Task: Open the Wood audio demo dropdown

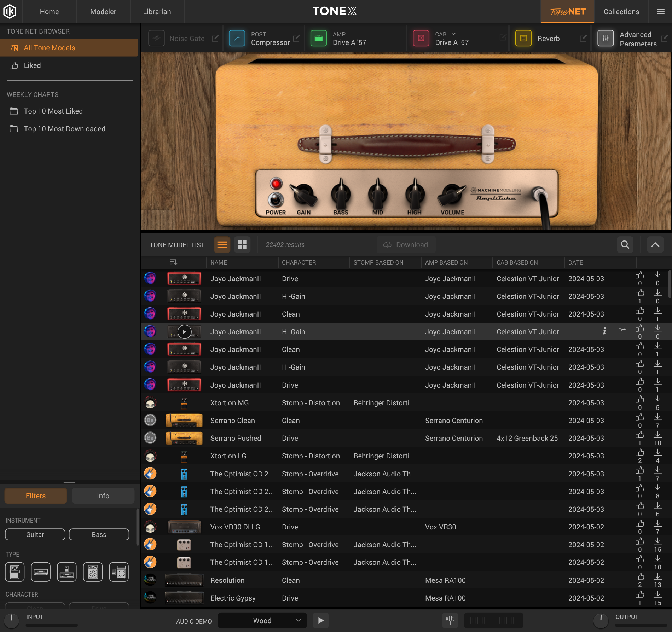Action: [x=262, y=620]
